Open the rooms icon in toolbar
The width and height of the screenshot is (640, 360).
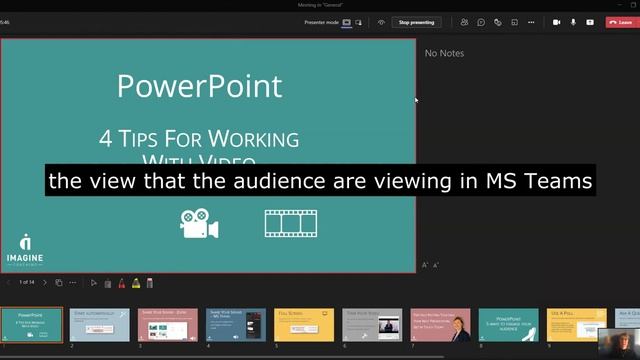(514, 22)
